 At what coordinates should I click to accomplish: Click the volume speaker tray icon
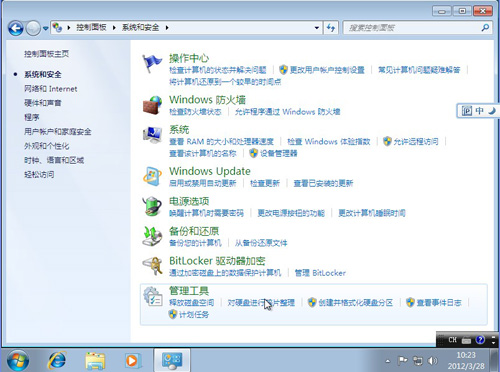[x=432, y=360]
